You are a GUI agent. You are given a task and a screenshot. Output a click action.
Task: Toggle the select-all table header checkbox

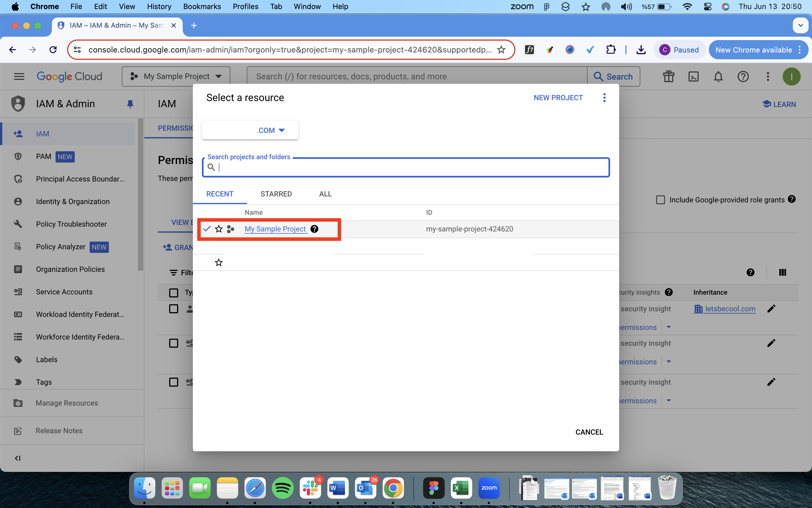[173, 293]
